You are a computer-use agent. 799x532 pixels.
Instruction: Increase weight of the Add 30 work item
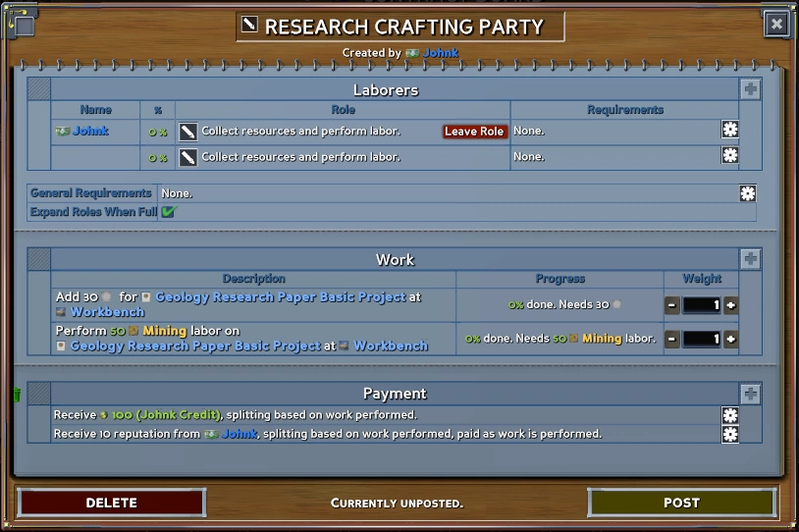tap(731, 305)
